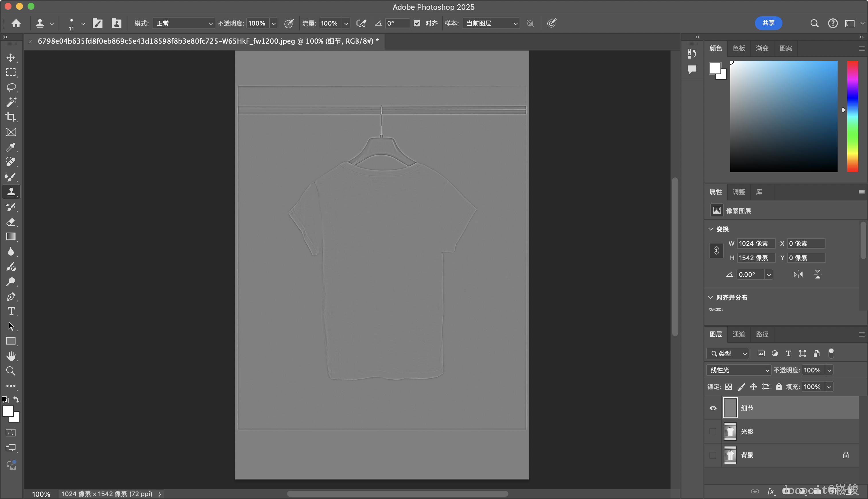The height and width of the screenshot is (499, 868).
Task: Select the Eyedropper tool
Action: [x=11, y=147]
